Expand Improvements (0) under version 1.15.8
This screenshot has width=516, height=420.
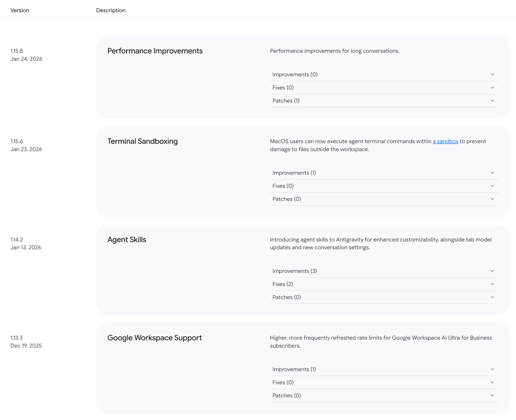pyautogui.click(x=384, y=75)
